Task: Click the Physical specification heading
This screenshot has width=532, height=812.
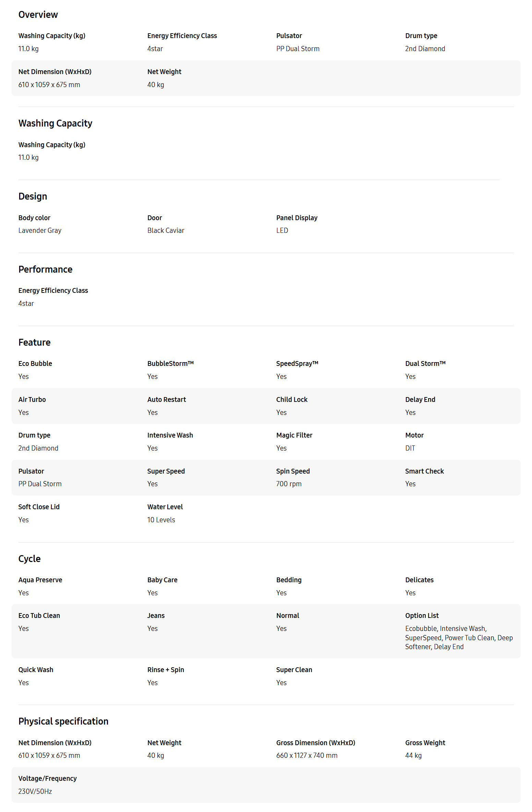Action: coord(63,721)
